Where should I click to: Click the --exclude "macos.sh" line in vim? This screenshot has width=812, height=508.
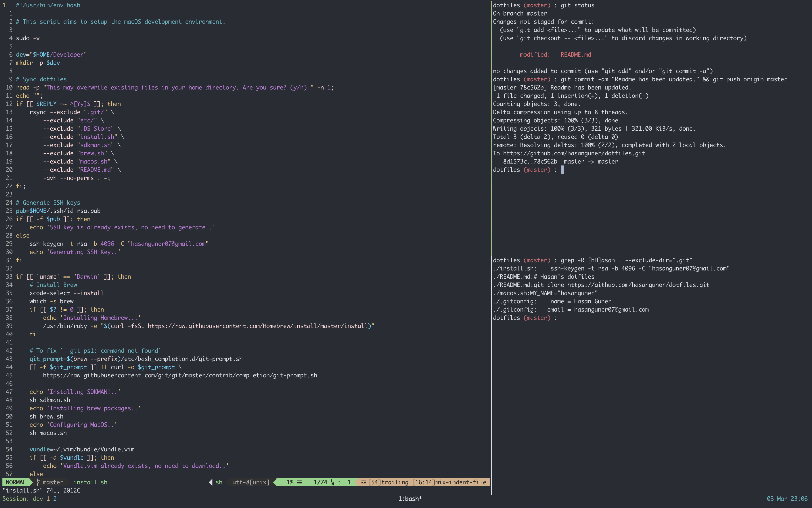pos(80,162)
